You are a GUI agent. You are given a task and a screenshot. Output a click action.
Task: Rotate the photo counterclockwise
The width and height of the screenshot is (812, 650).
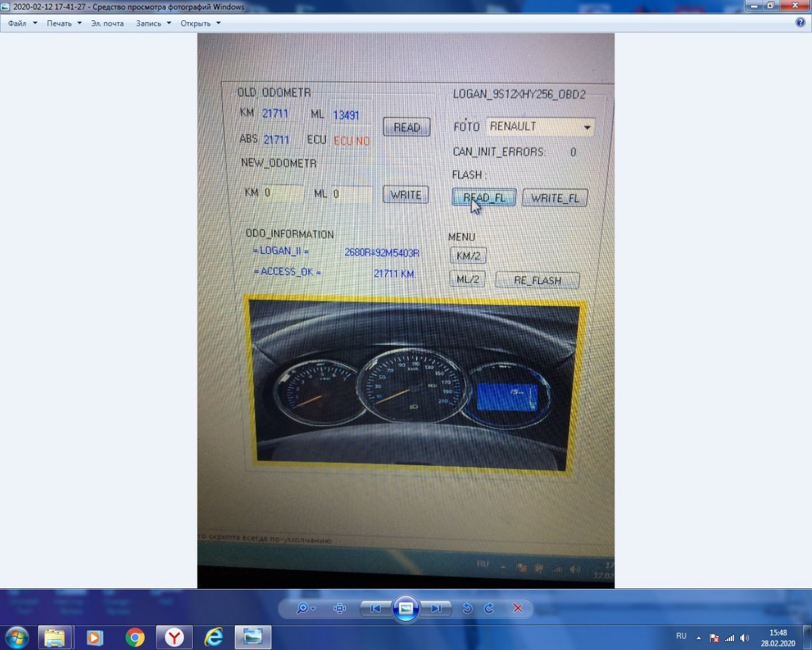467,608
